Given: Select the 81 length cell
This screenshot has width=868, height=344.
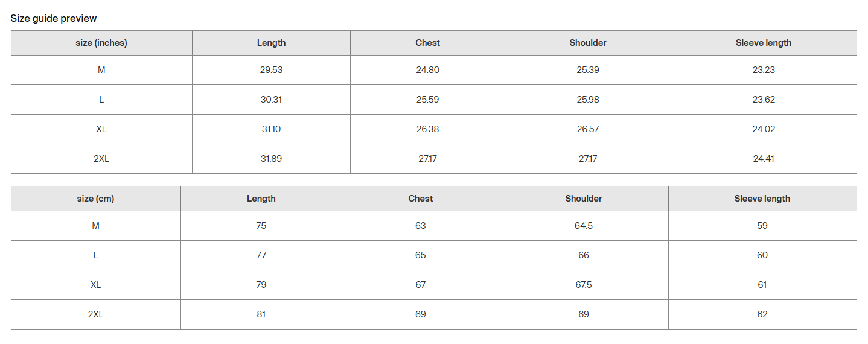Looking at the screenshot, I should 261,314.
